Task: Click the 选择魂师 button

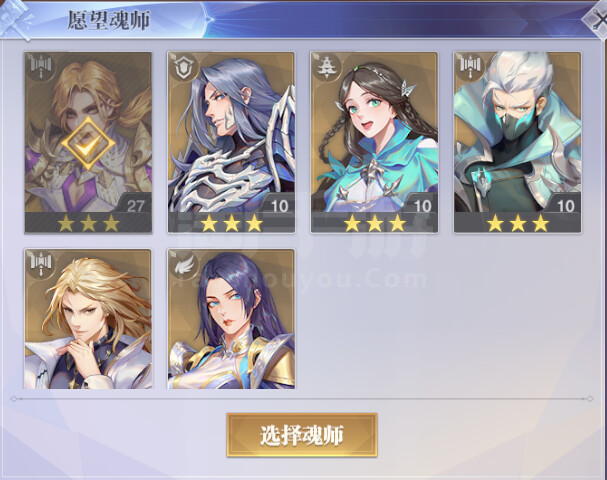Action: coord(302,435)
